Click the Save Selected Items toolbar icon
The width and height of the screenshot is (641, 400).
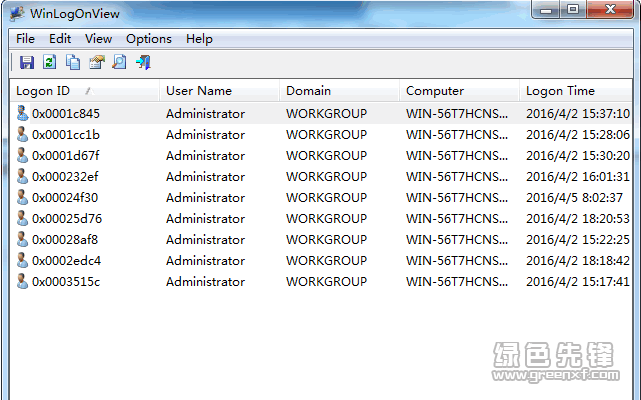coord(27,63)
